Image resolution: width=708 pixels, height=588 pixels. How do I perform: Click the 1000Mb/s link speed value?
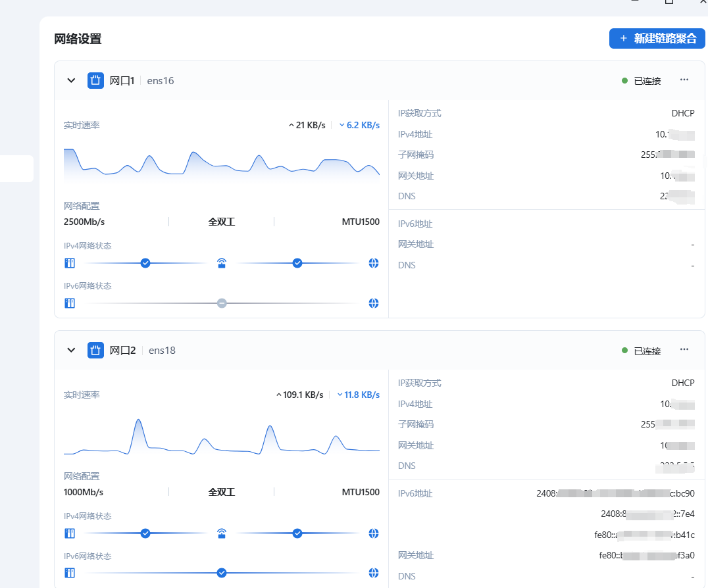[84, 493]
